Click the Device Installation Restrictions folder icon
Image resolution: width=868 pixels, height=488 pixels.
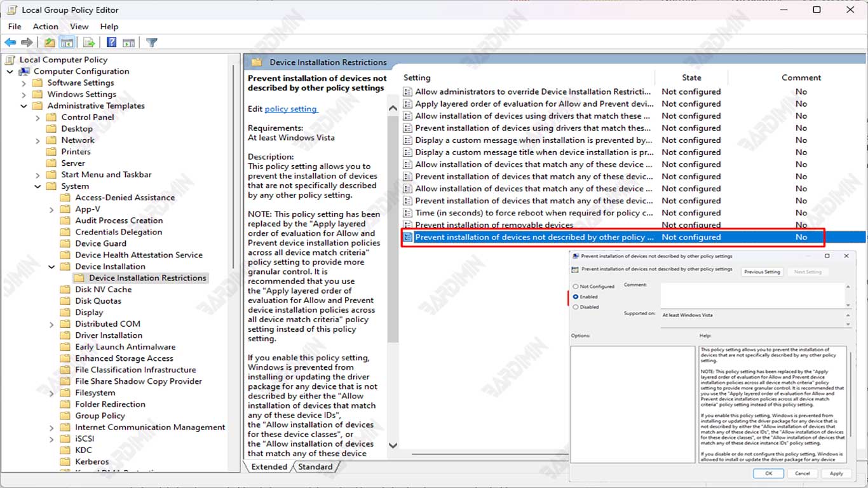(x=79, y=278)
